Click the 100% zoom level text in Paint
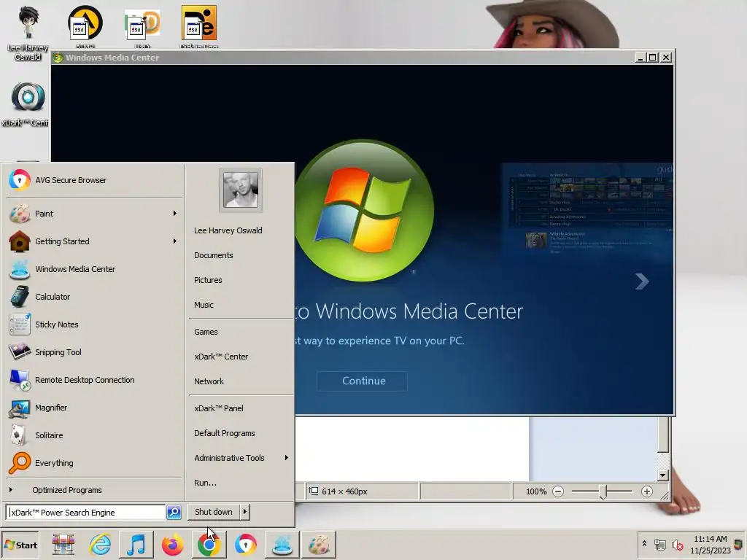 pos(536,491)
